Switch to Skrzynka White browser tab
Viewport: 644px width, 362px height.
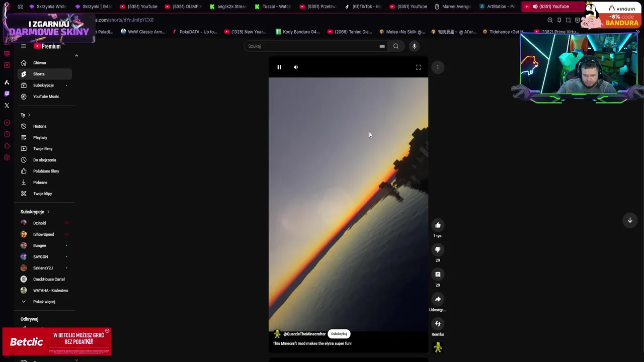coord(48,7)
